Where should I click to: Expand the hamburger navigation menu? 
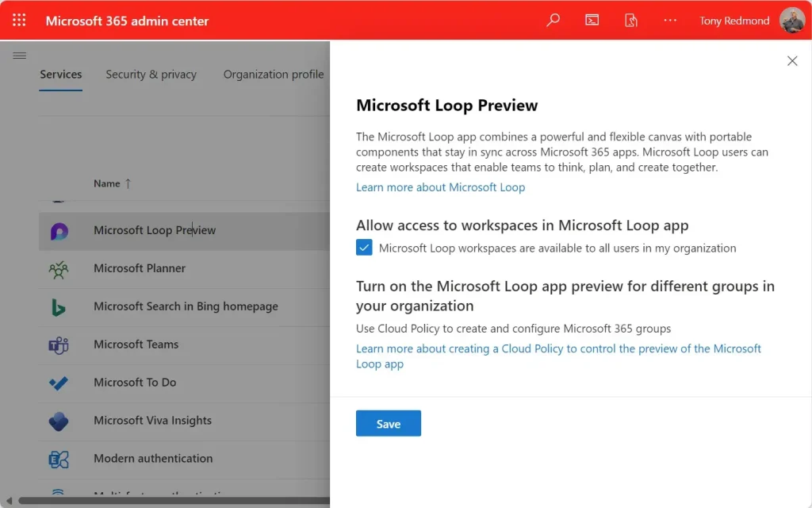pos(20,56)
